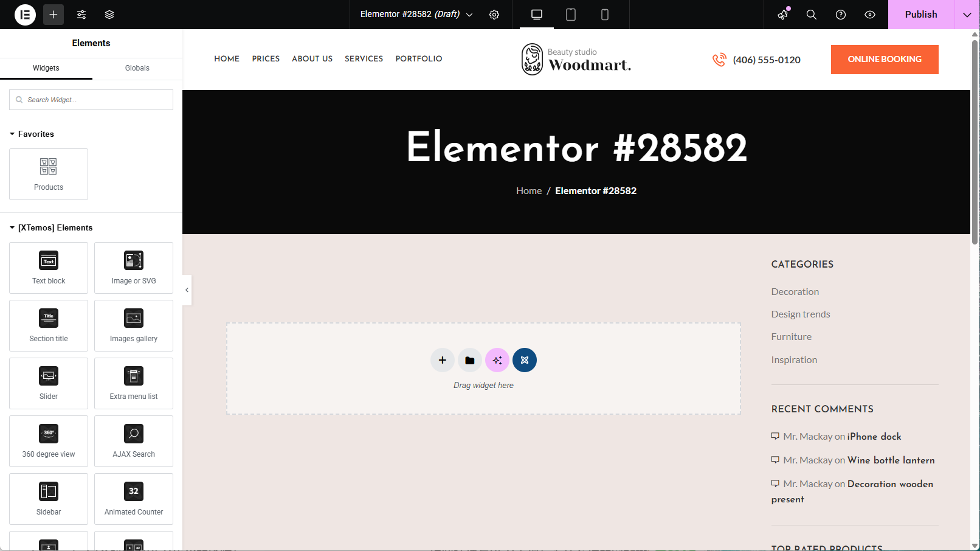Image resolution: width=980 pixels, height=551 pixels.
Task: Open the Structure panel layers icon
Action: point(109,14)
